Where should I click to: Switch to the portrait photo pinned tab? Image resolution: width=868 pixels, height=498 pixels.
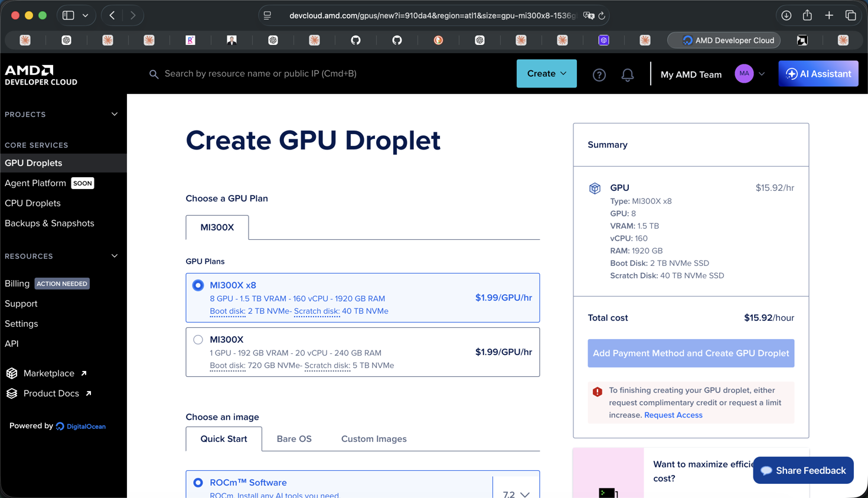(x=231, y=40)
